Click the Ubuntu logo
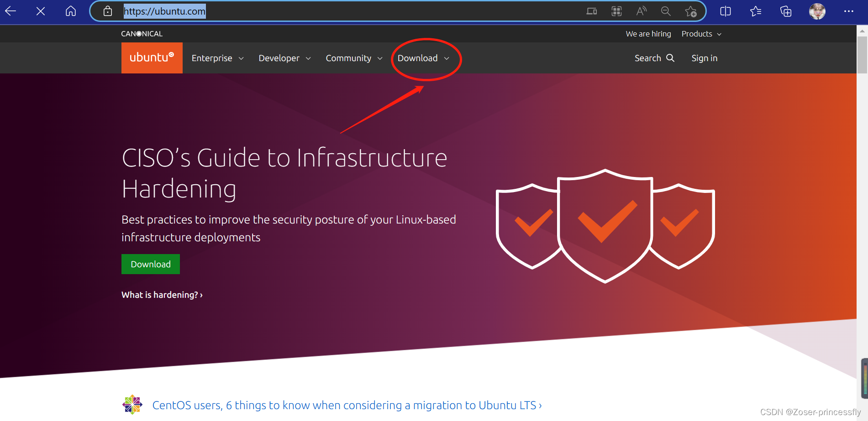 (152, 58)
